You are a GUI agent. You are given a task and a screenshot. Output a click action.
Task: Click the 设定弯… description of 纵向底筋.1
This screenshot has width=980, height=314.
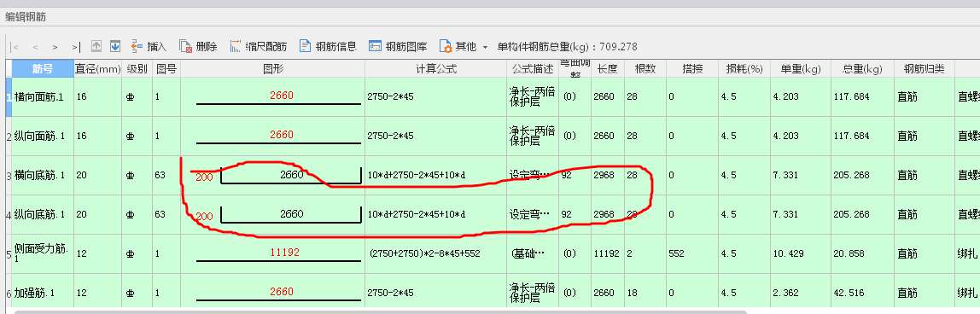tap(533, 215)
